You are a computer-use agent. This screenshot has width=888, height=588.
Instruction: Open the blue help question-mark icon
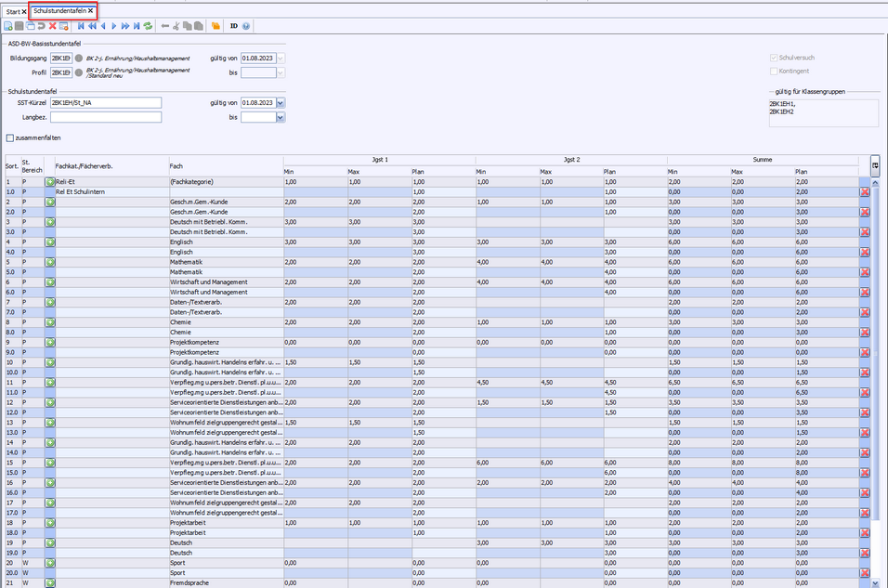coord(246,26)
